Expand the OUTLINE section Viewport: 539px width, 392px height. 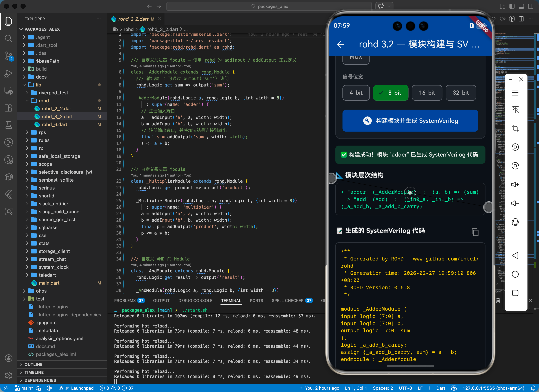point(34,364)
